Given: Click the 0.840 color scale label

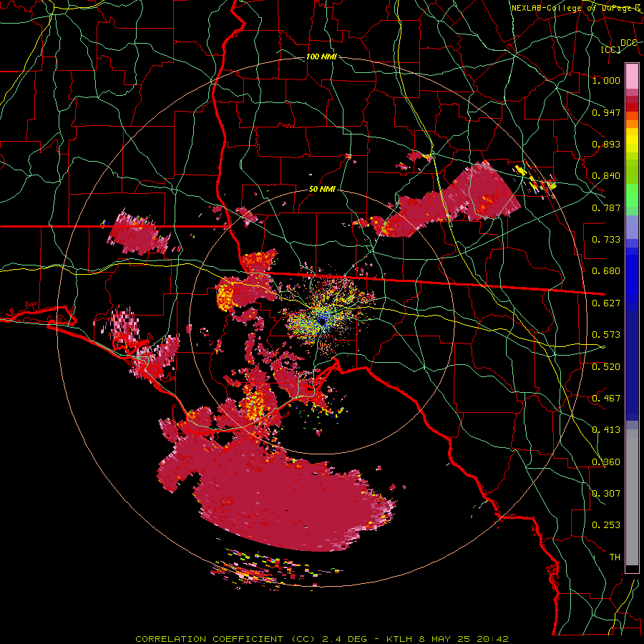Looking at the screenshot, I should [x=606, y=176].
